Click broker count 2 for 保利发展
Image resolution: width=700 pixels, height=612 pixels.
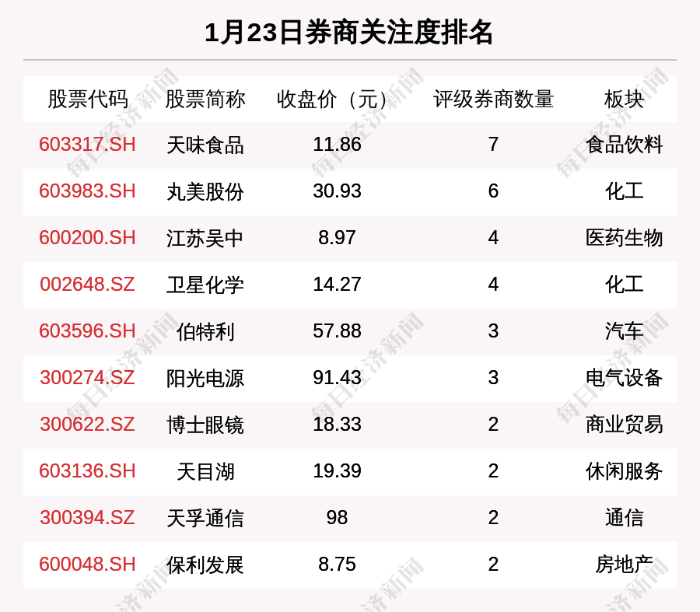pos(493,565)
